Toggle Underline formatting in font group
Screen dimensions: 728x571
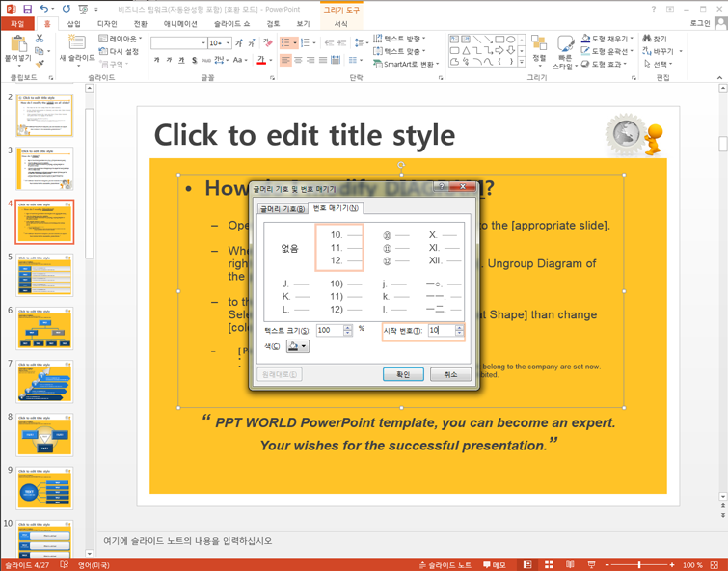[x=181, y=60]
